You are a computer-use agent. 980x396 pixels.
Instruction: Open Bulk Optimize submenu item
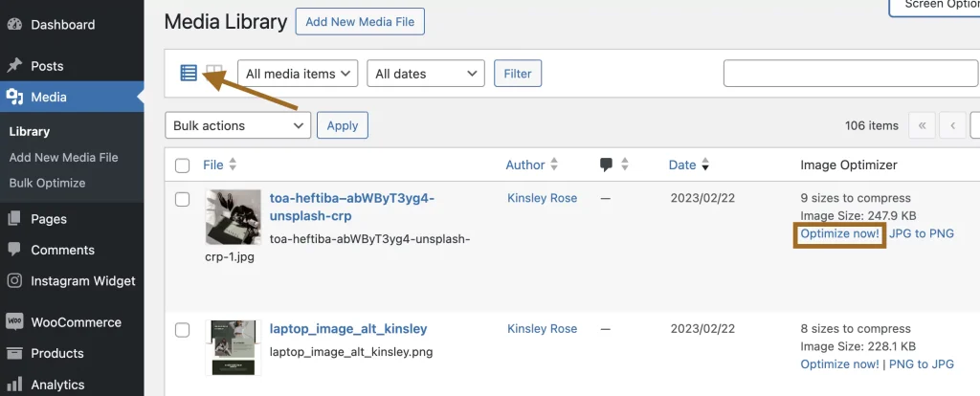47,183
